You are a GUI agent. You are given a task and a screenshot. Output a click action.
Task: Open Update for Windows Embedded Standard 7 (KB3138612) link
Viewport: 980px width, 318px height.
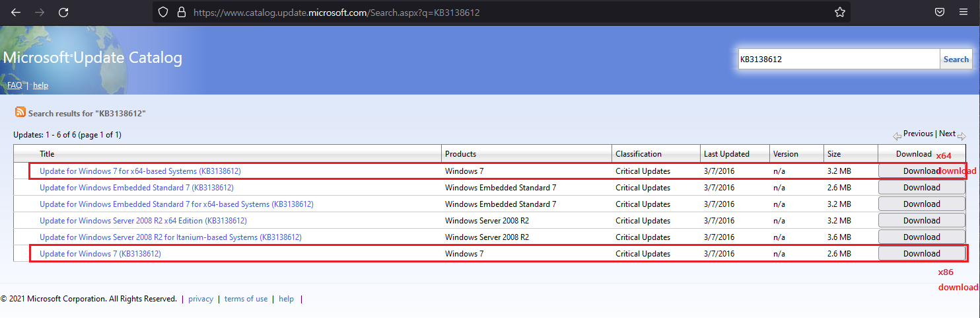[137, 188]
